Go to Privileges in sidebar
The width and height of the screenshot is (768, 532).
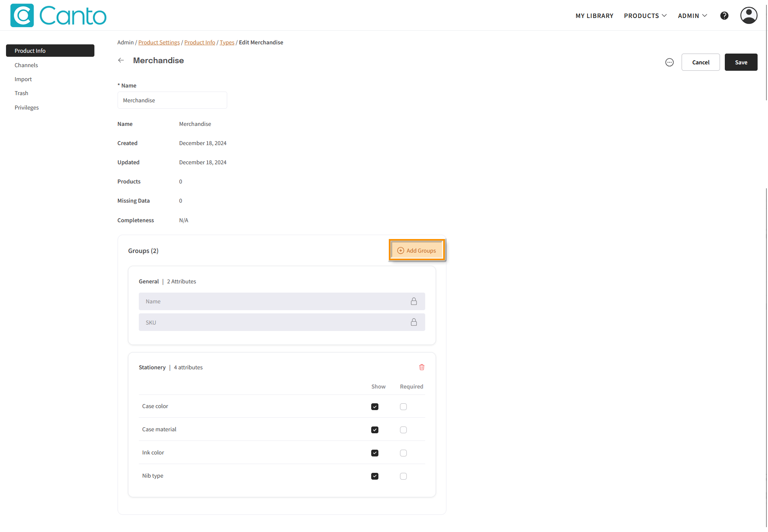pos(27,108)
